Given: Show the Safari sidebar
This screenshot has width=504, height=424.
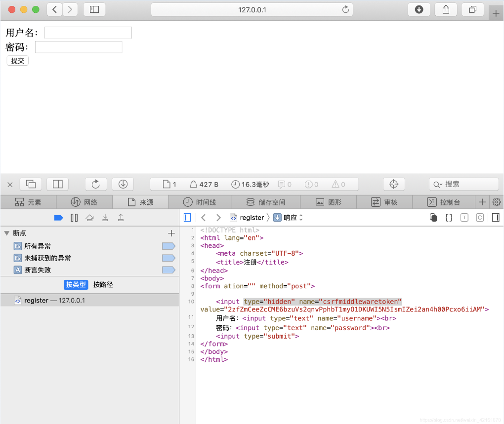Looking at the screenshot, I should (x=94, y=9).
